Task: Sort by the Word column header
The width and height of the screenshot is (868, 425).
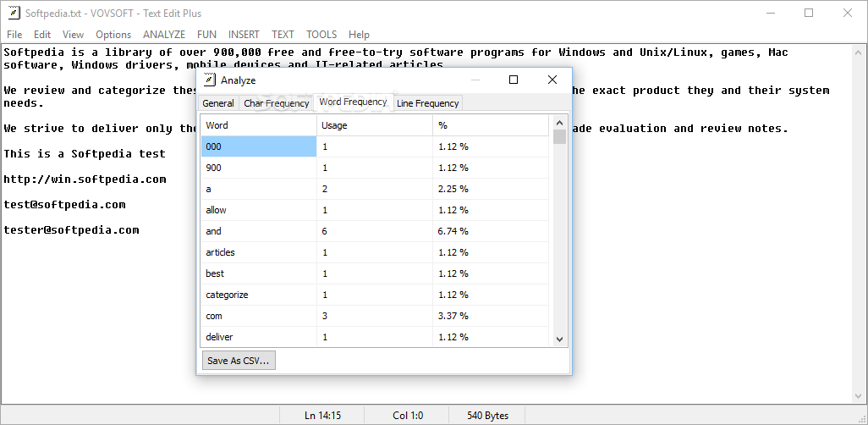Action: coord(259,125)
